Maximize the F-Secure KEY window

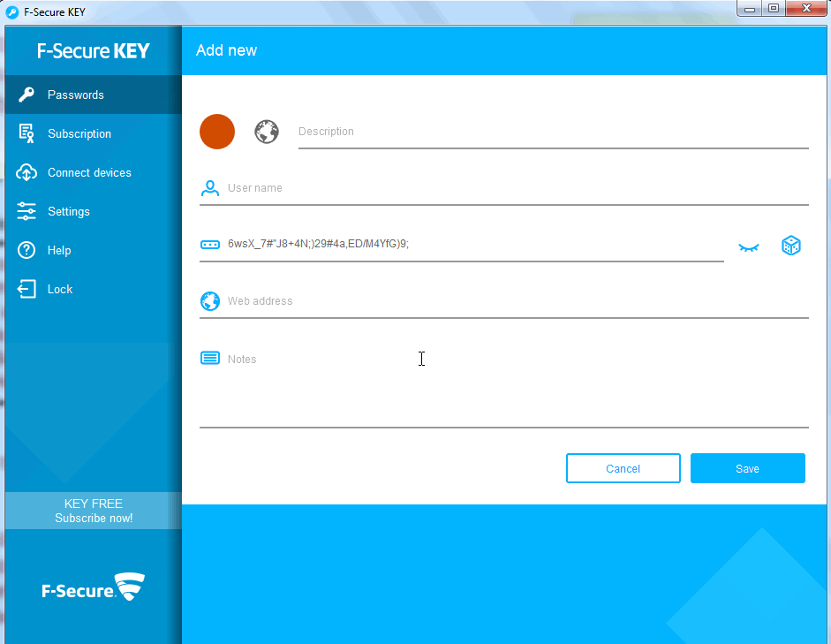click(774, 9)
